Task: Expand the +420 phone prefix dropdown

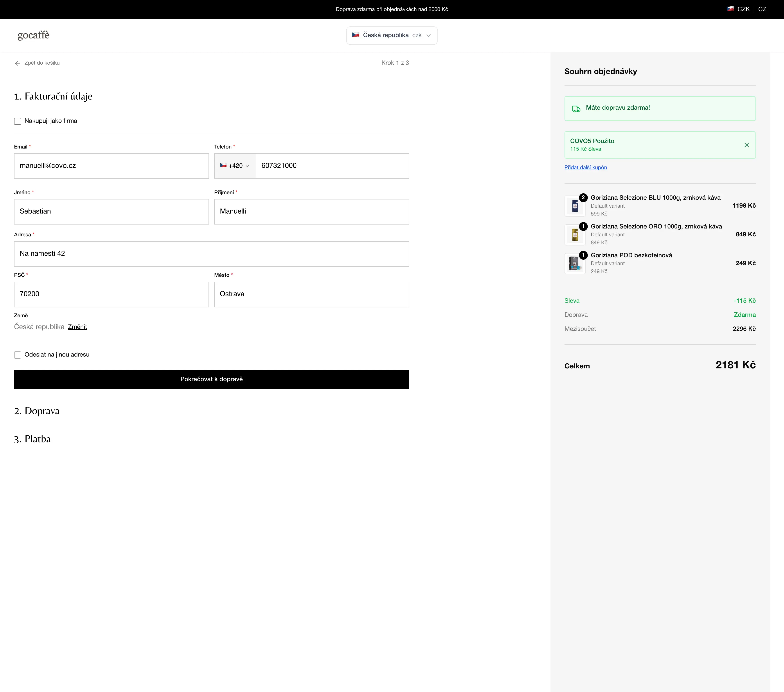Action: tap(235, 166)
